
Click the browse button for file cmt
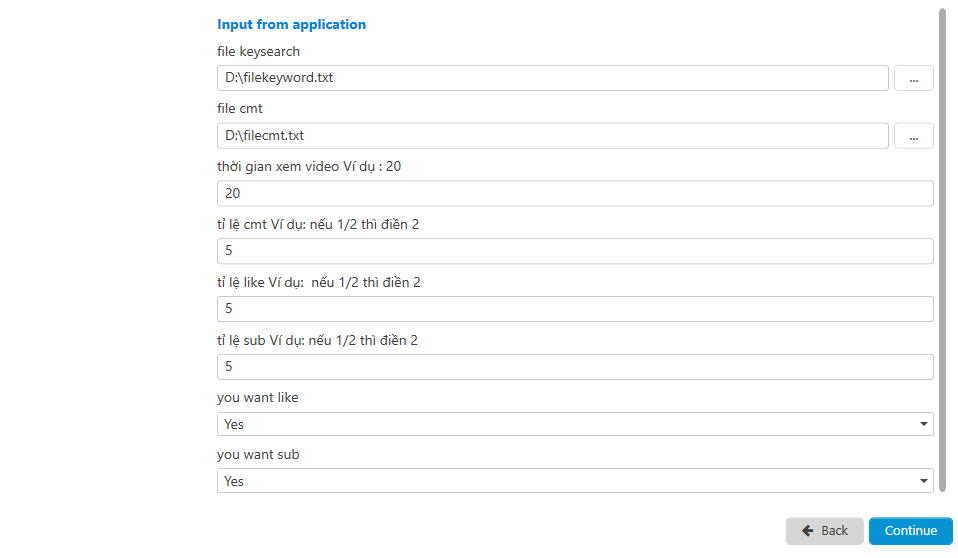[913, 135]
